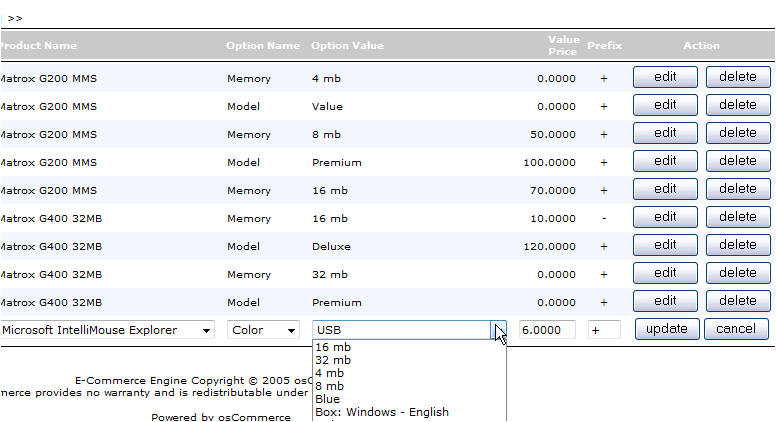Select '16 mb' from the dropdown list
The image size is (776, 422).
(x=332, y=347)
